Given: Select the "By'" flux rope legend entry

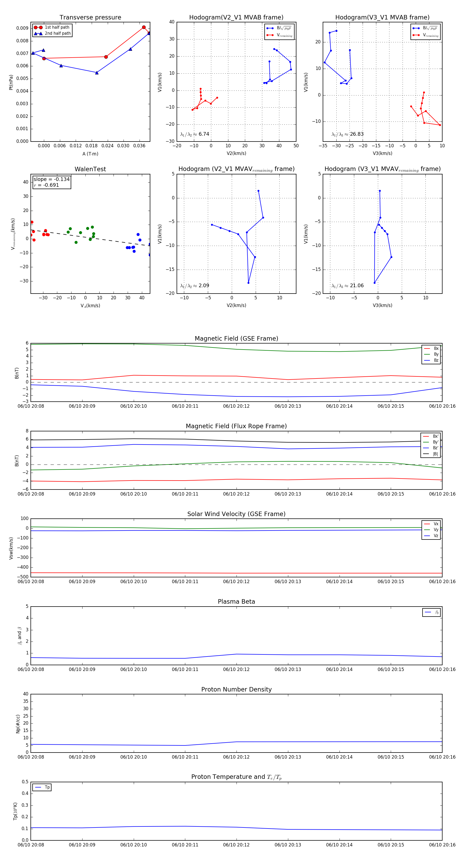Looking at the screenshot, I should (431, 442).
